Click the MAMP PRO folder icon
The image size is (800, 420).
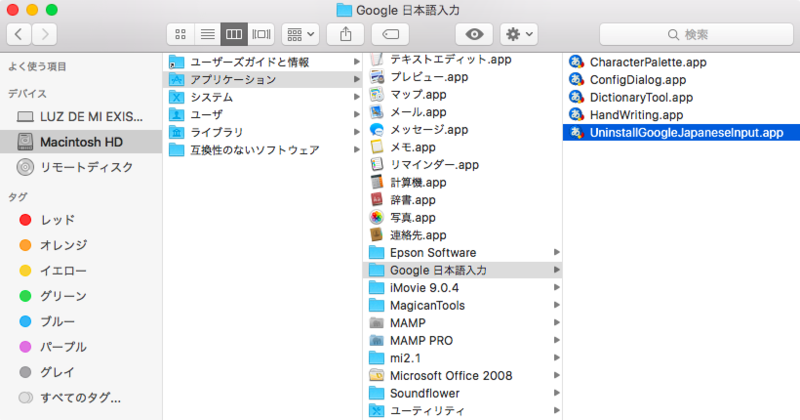(377, 340)
